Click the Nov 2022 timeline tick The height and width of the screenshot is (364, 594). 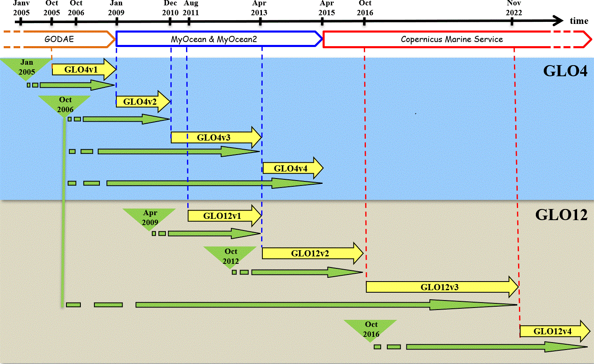[x=513, y=21]
